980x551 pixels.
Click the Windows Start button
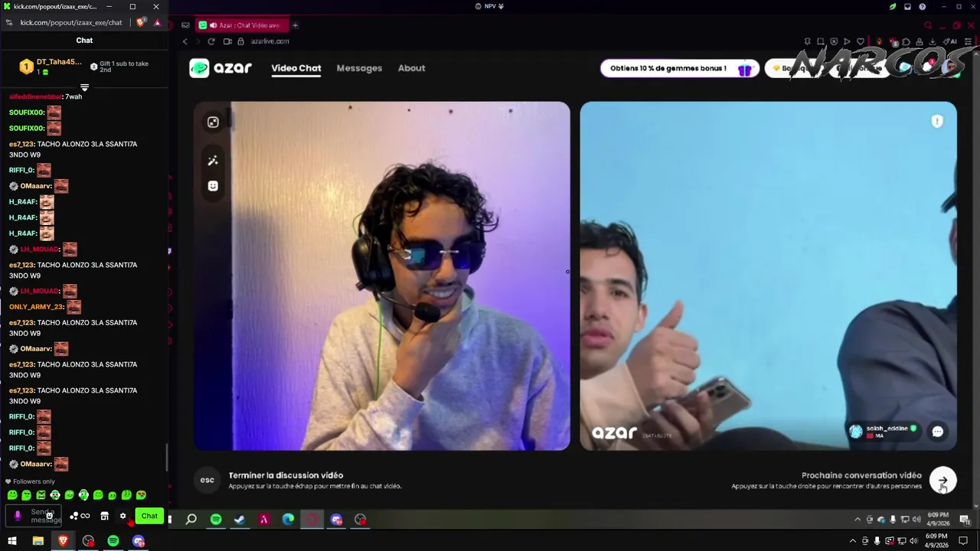pyautogui.click(x=12, y=541)
